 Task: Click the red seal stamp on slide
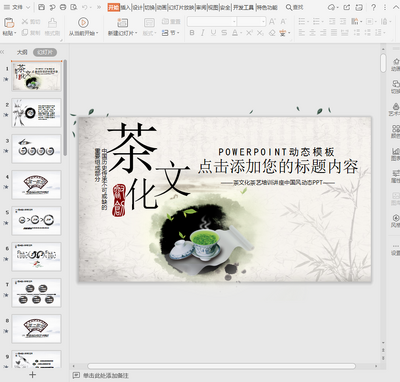119,200
